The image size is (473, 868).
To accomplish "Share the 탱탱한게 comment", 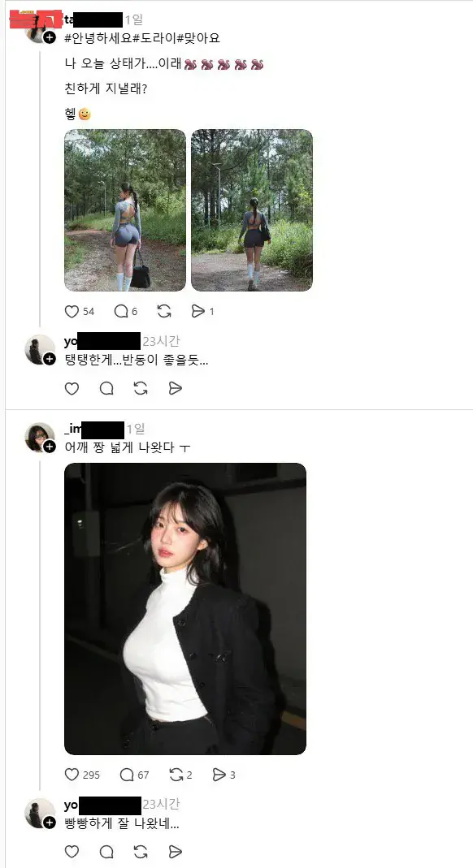I will [175, 388].
